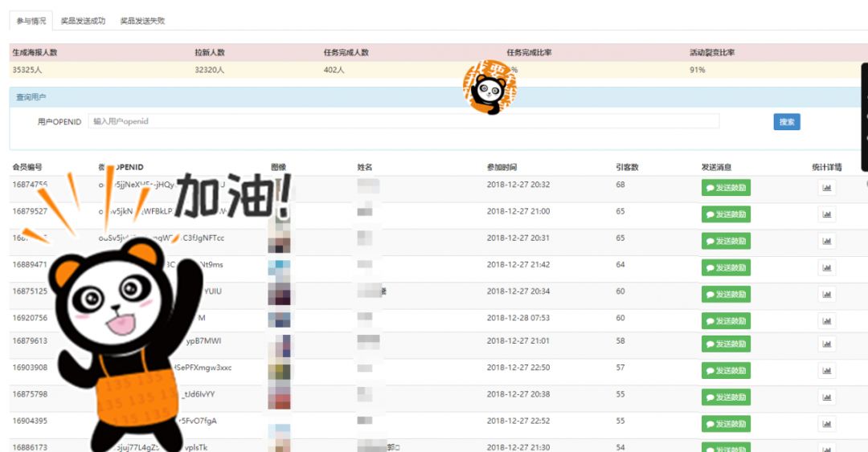Select the 参与情况 tab

pyautogui.click(x=31, y=21)
